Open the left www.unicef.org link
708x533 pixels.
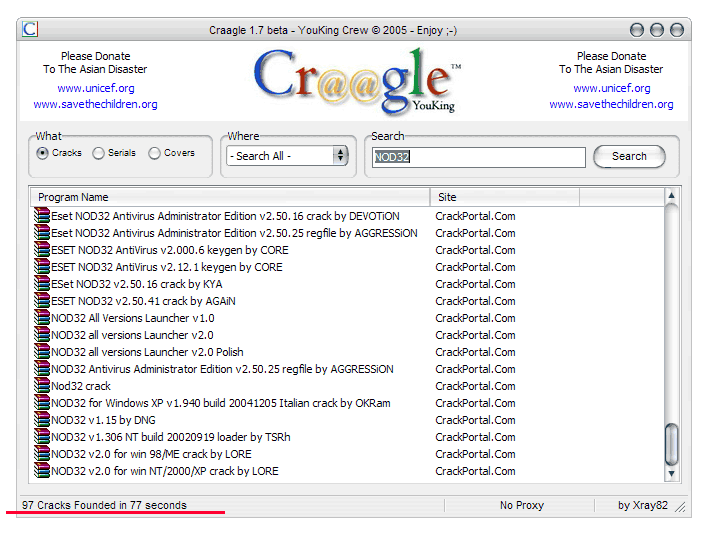coord(96,88)
